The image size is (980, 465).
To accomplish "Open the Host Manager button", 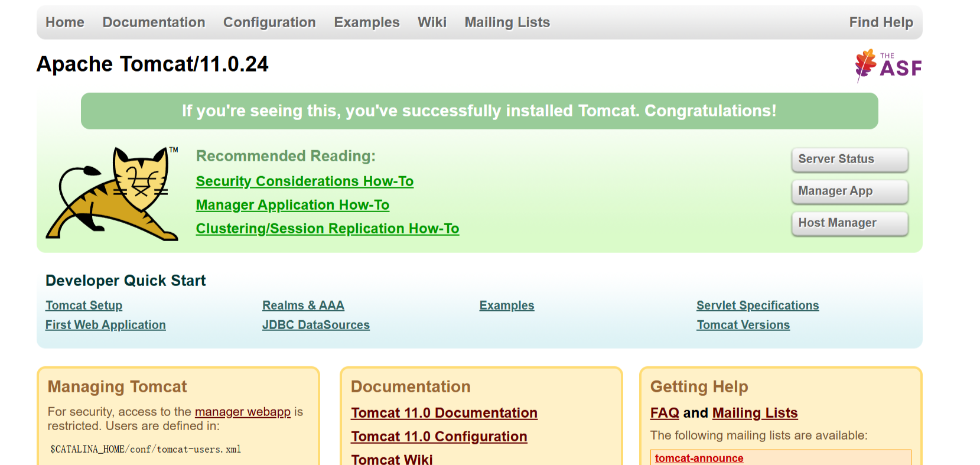I will [x=849, y=223].
